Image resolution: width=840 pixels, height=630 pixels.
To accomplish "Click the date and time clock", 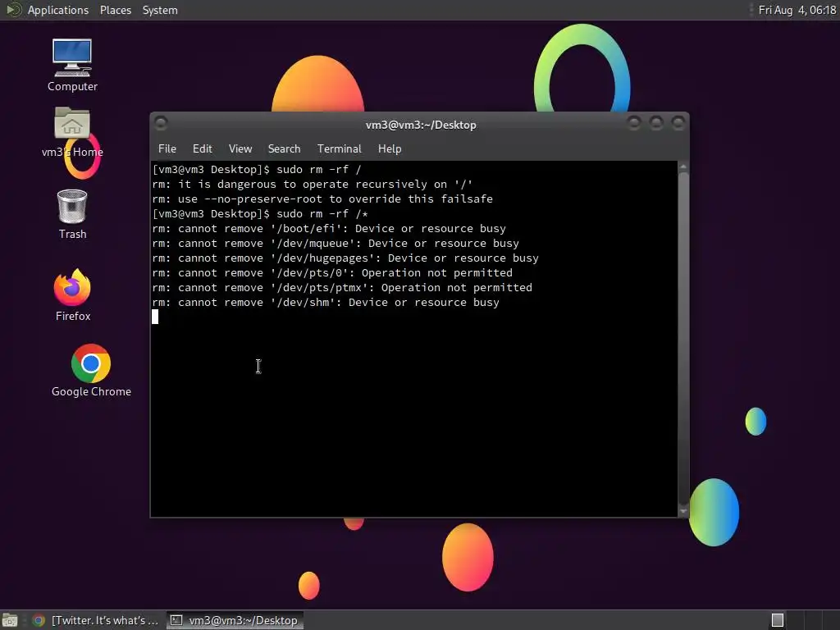I will pyautogui.click(x=797, y=10).
